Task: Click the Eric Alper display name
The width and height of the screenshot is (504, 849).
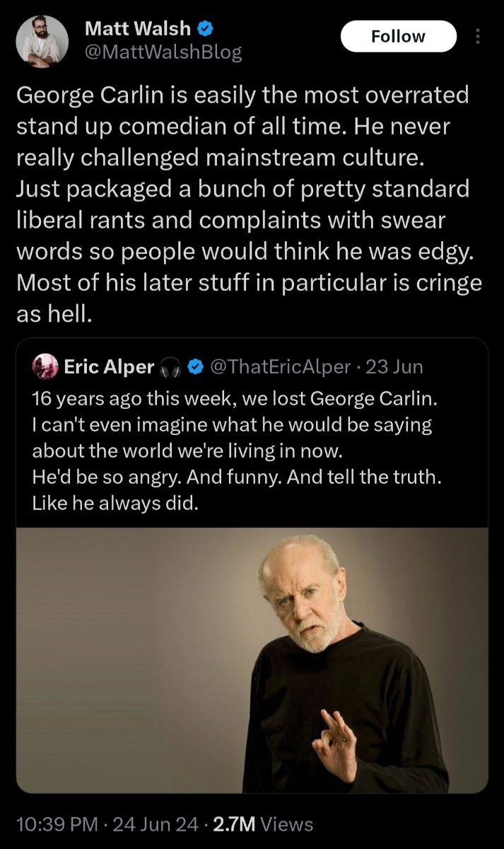Action: coord(109,366)
